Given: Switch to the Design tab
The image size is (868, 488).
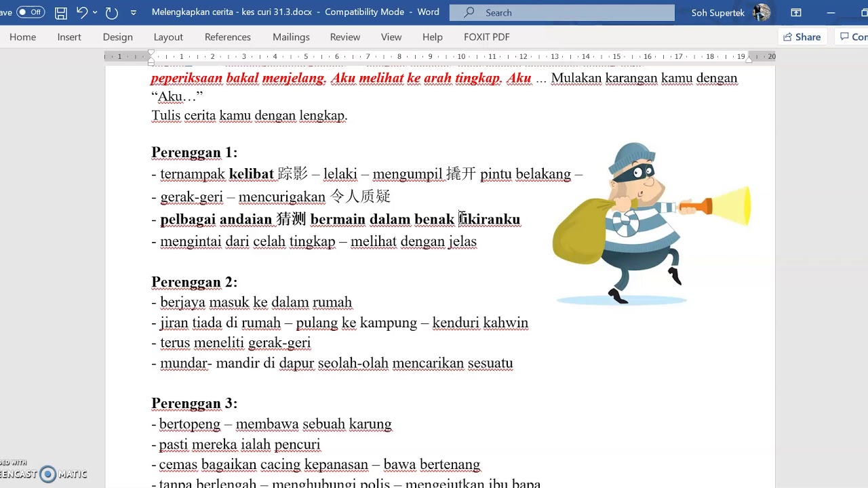Looking at the screenshot, I should [118, 37].
